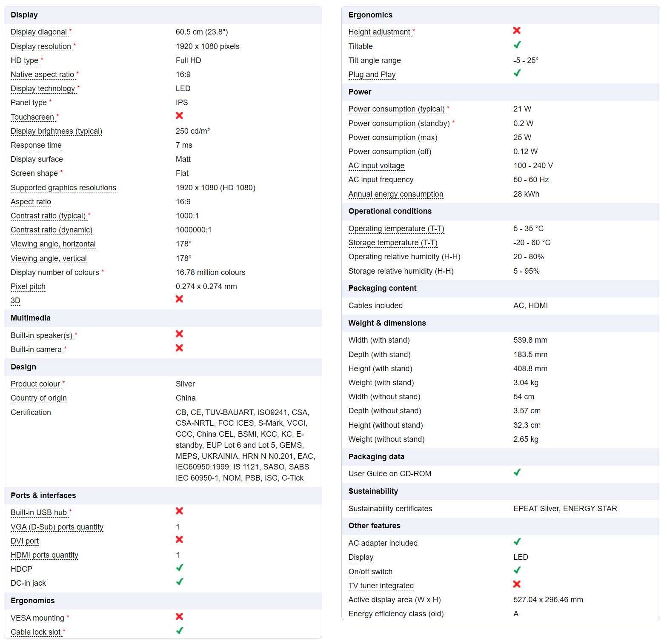Click the green check next to Tiltable

tap(517, 45)
